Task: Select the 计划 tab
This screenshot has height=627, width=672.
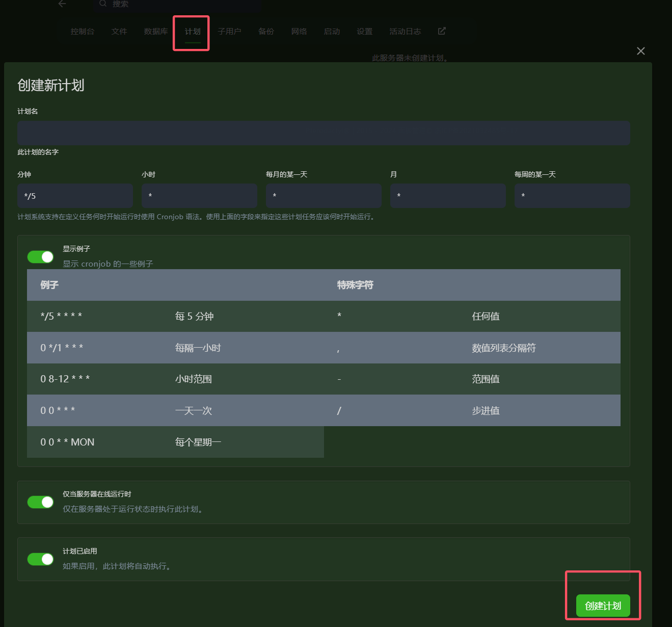Action: (193, 32)
